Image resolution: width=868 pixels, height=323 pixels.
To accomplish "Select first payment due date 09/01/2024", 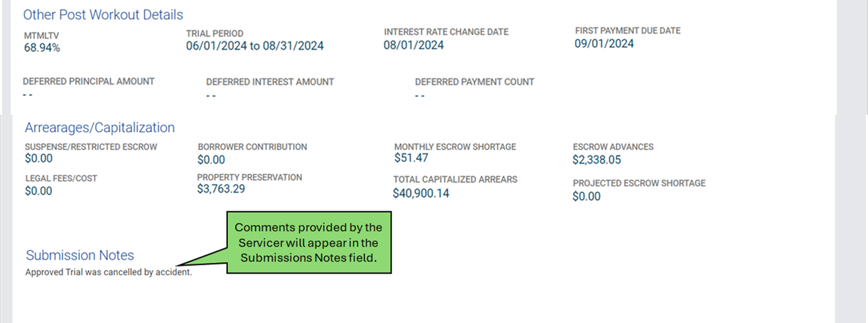I will point(604,44).
